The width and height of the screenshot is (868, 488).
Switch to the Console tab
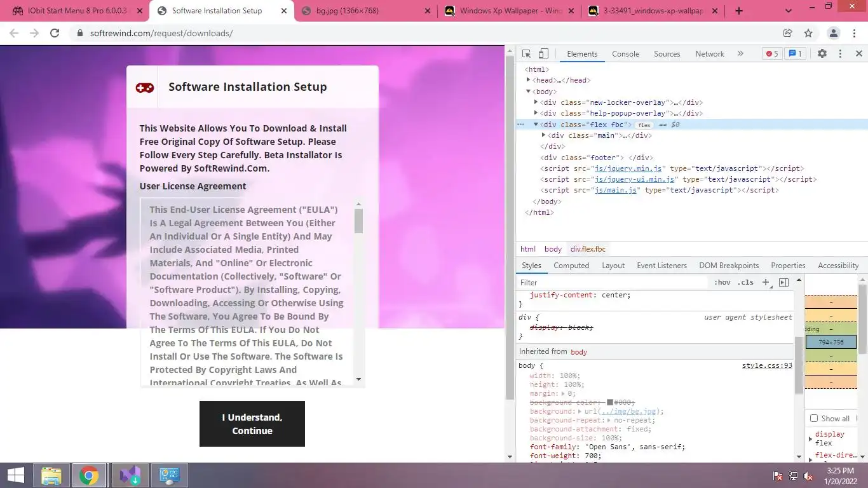(625, 54)
